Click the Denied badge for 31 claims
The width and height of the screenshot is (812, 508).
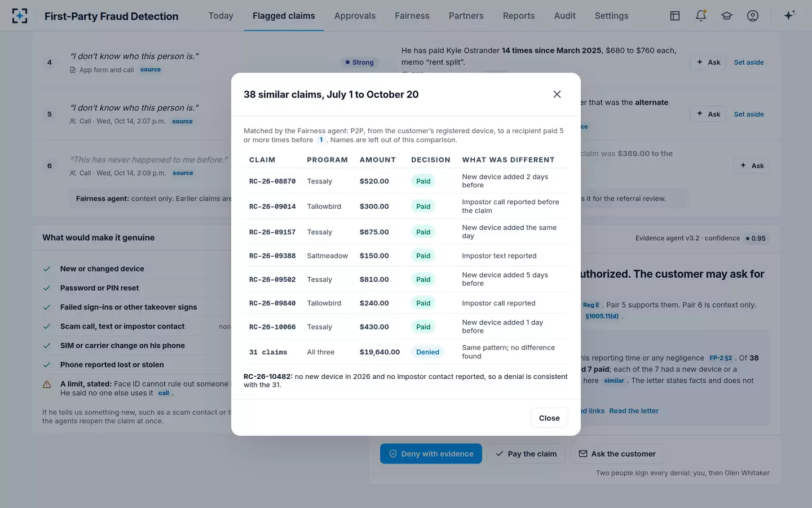tap(427, 352)
